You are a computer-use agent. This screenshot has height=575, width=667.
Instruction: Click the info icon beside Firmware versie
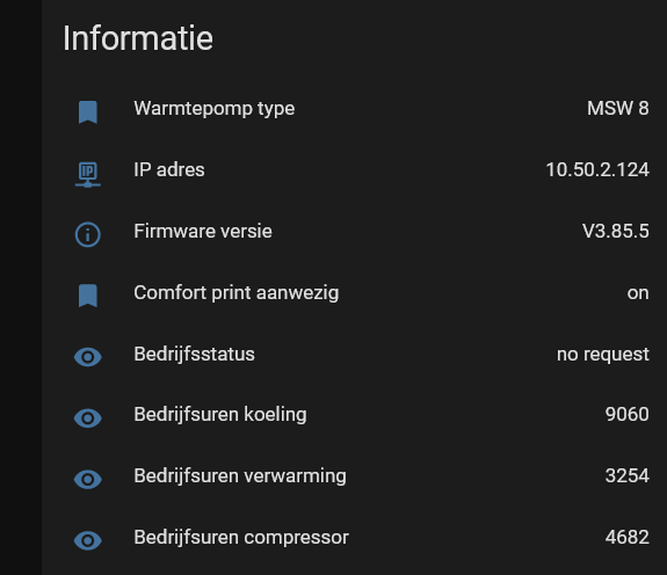[x=88, y=235]
